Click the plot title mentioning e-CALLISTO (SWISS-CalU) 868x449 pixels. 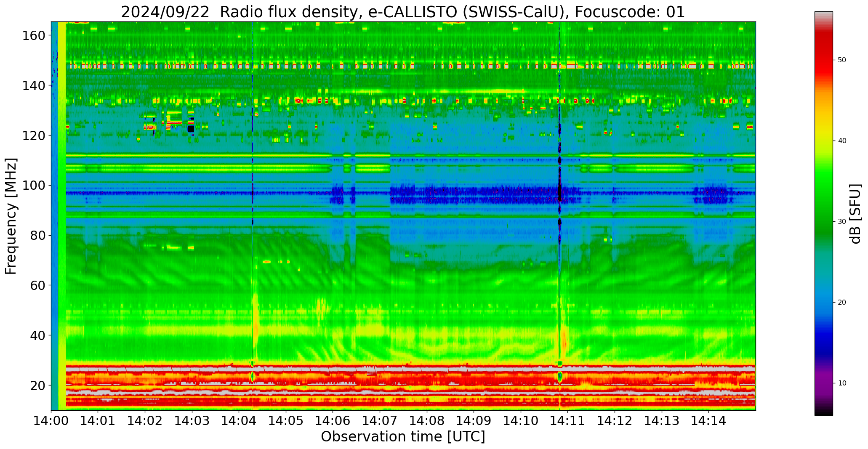tap(403, 12)
